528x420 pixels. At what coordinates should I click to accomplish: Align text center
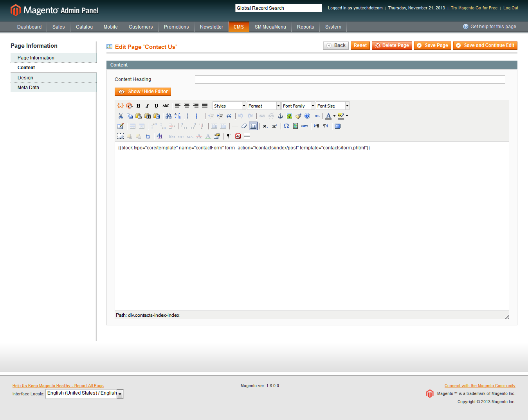coord(187,106)
